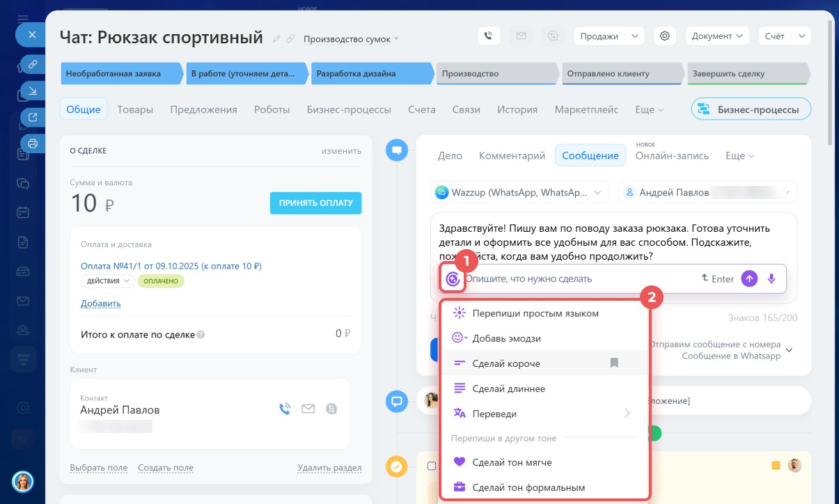The width and height of the screenshot is (839, 504).
Task: Open the deal in a new window
Action: [32, 116]
